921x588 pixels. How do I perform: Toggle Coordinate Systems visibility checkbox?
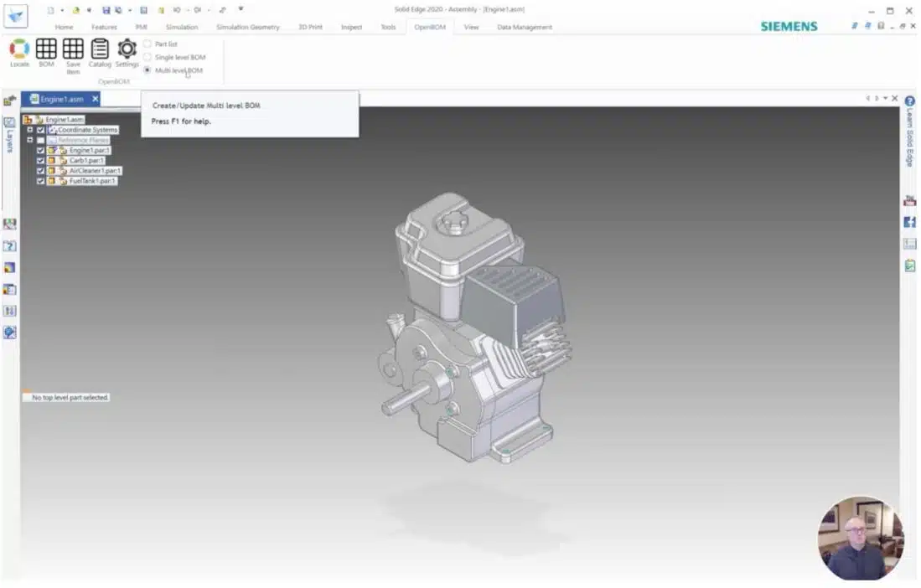[40, 130]
